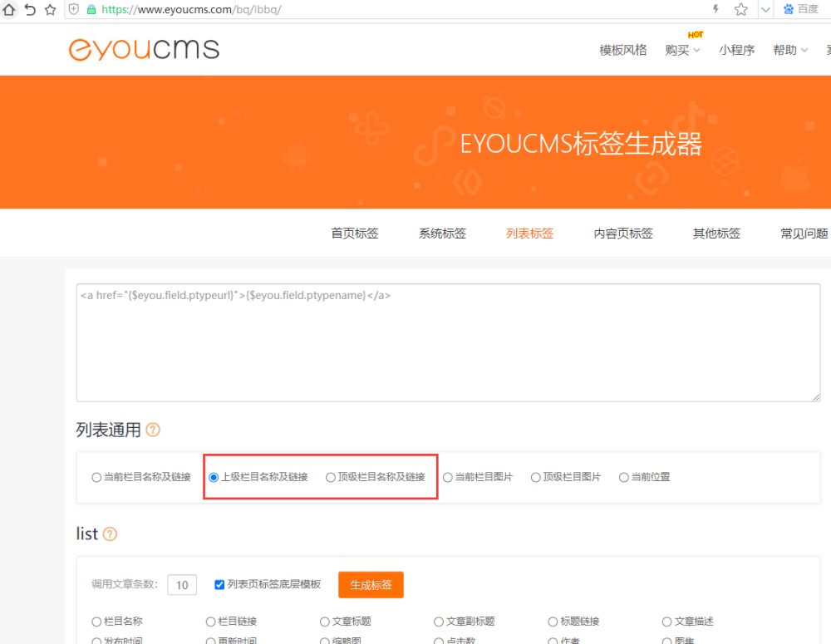Screen dimensions: 831x644
Task: Select the 当前位置 radio button
Action: [624, 478]
